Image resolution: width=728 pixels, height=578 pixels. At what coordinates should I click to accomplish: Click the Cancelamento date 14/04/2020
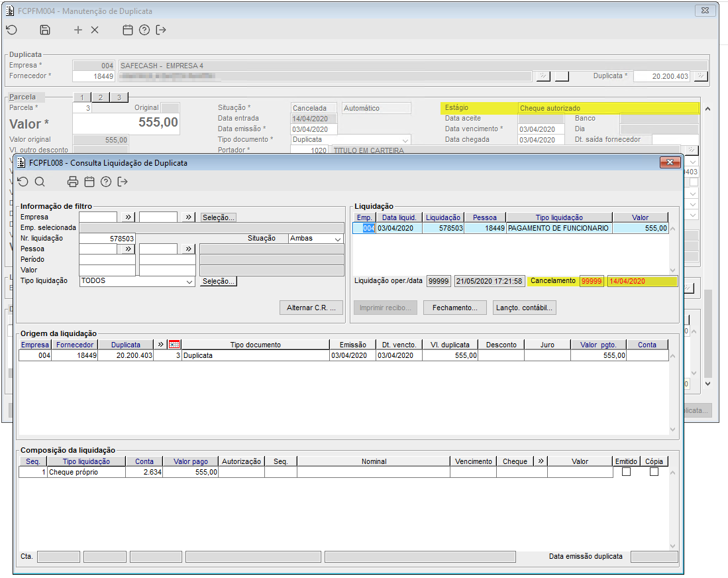tap(643, 281)
